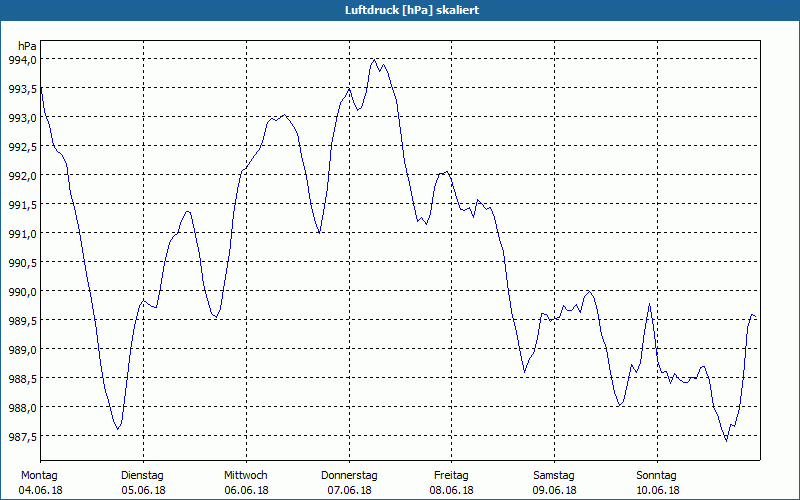
Task: Select the 992,5 axis value
Action: (x=22, y=147)
